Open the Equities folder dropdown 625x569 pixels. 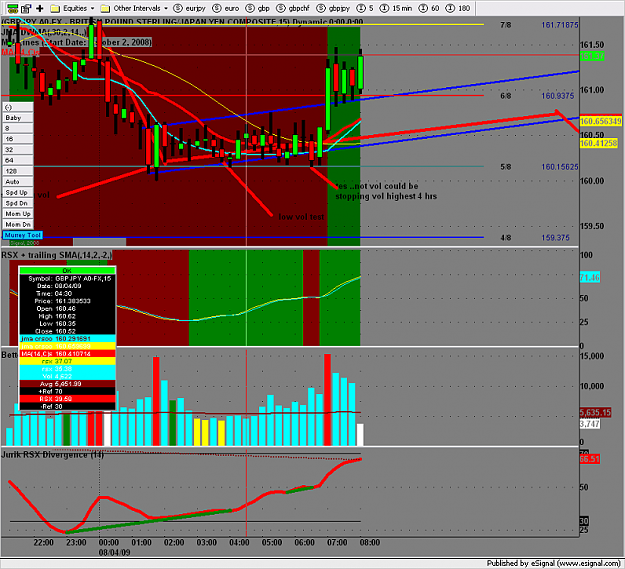click(x=73, y=8)
